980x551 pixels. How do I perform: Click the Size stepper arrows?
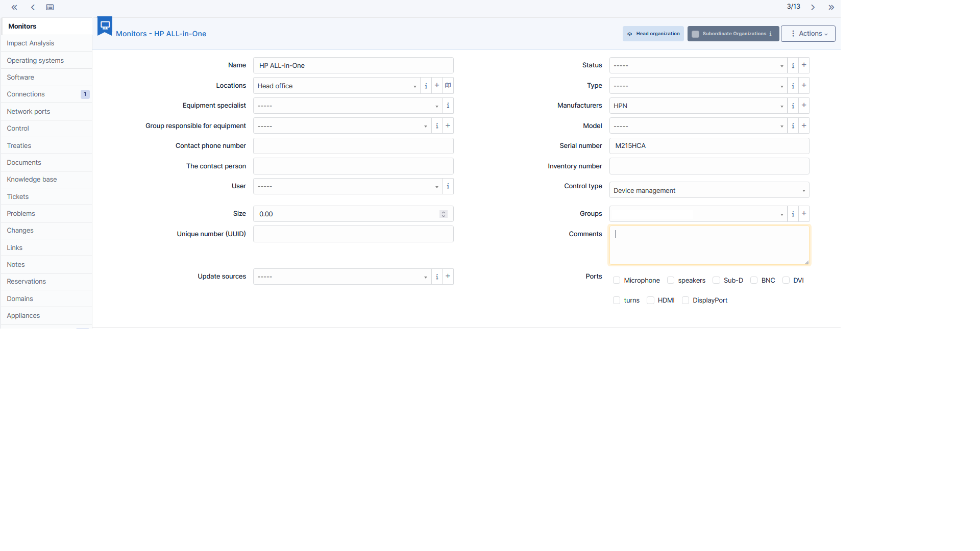coord(444,214)
